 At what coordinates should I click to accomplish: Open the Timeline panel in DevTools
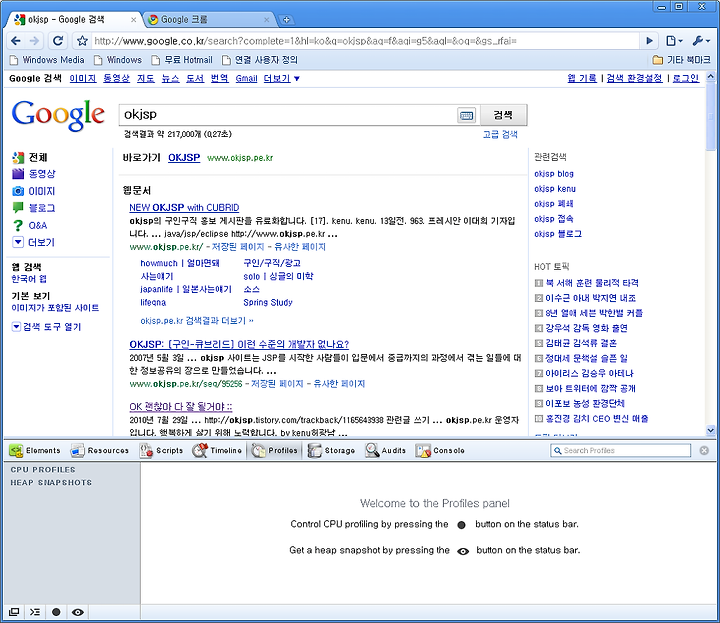click(217, 450)
